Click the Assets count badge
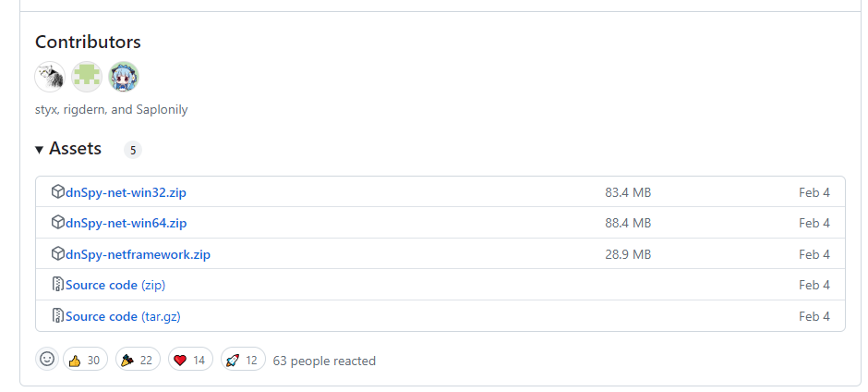 [x=133, y=150]
